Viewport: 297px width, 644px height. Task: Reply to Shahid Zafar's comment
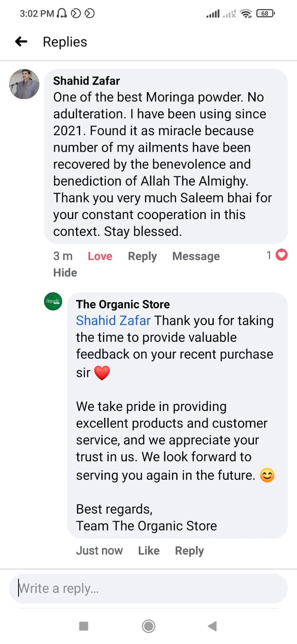(x=142, y=256)
